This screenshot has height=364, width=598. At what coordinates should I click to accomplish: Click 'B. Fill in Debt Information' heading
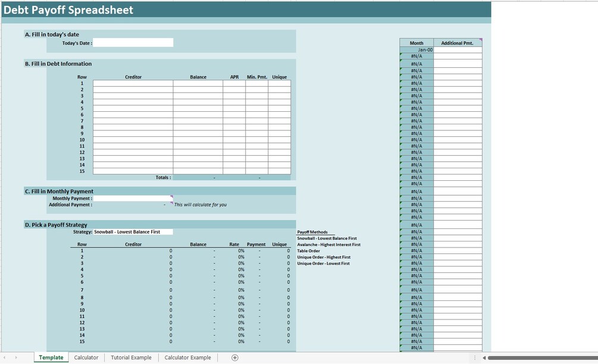(x=58, y=64)
